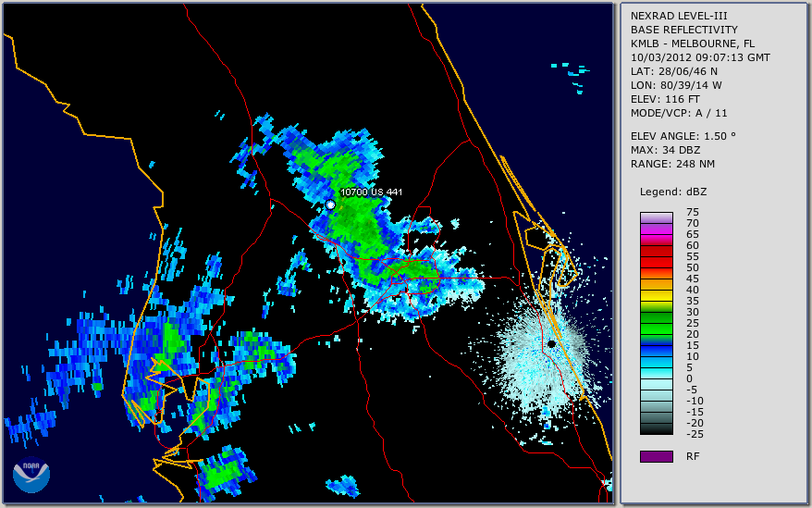Click the 'RF' legend label

pos(693,457)
